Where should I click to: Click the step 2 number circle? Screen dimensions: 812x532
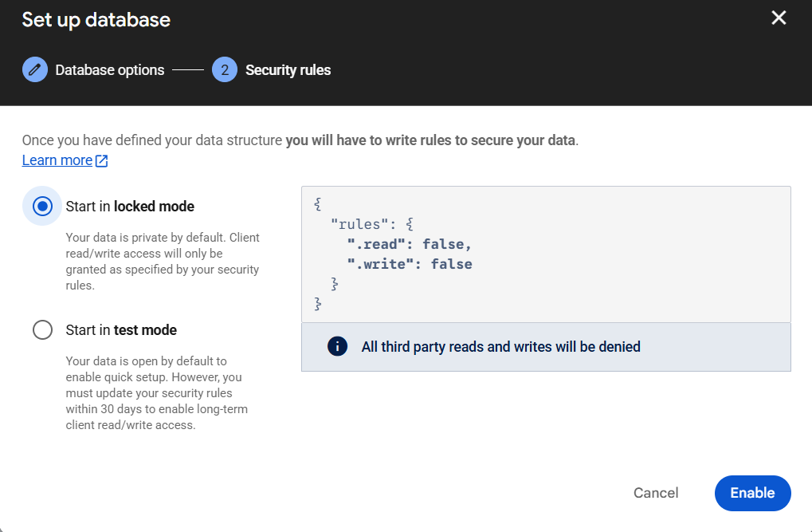point(225,70)
